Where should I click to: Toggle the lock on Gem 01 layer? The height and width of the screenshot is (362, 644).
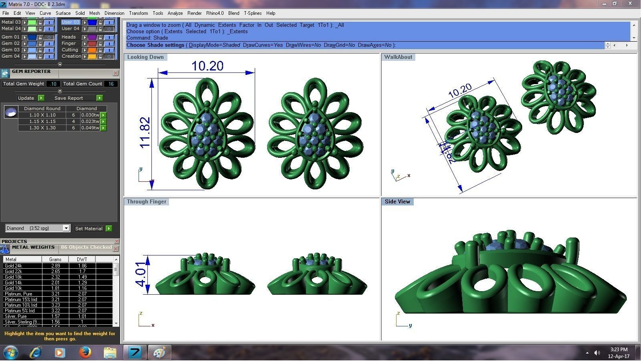click(x=40, y=37)
